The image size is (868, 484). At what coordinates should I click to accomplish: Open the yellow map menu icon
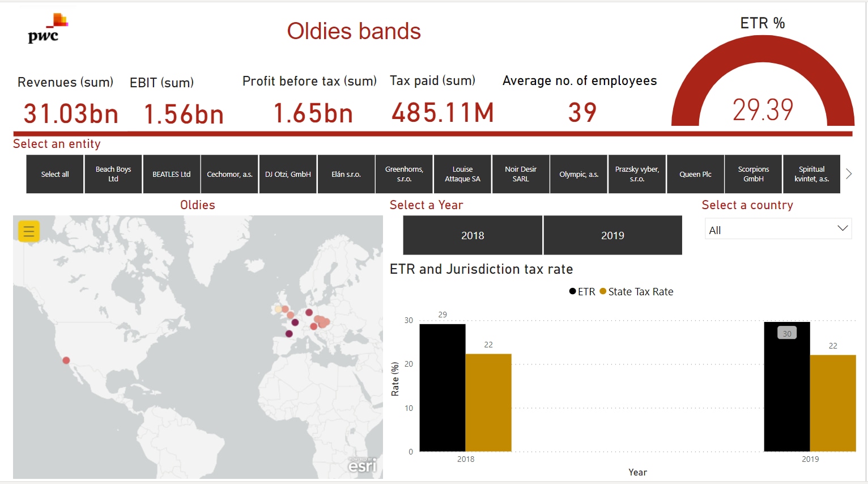pyautogui.click(x=29, y=231)
